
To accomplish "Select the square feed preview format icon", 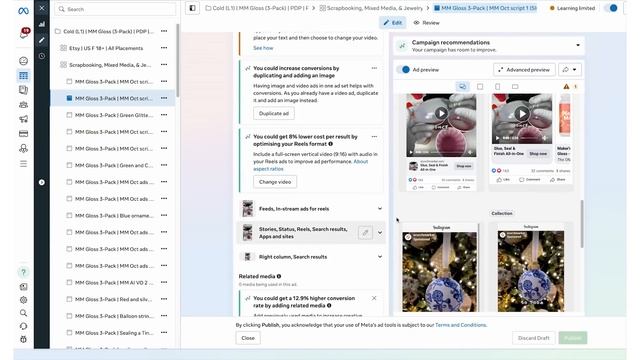I will pos(480,87).
